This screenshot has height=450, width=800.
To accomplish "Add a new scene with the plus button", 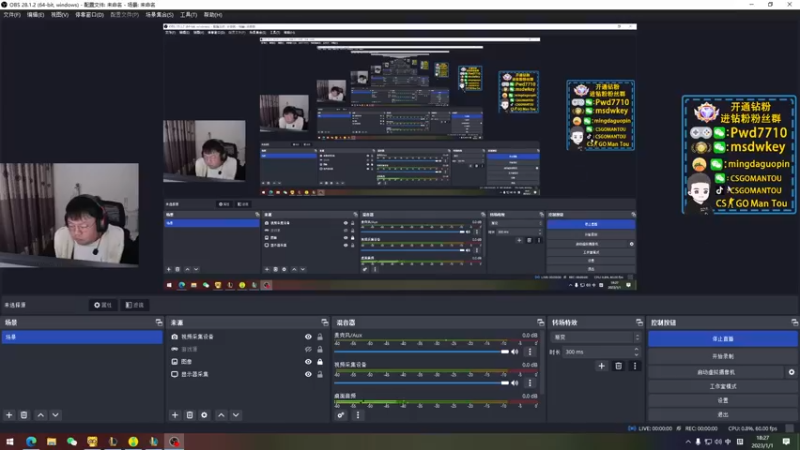I will pos(9,415).
